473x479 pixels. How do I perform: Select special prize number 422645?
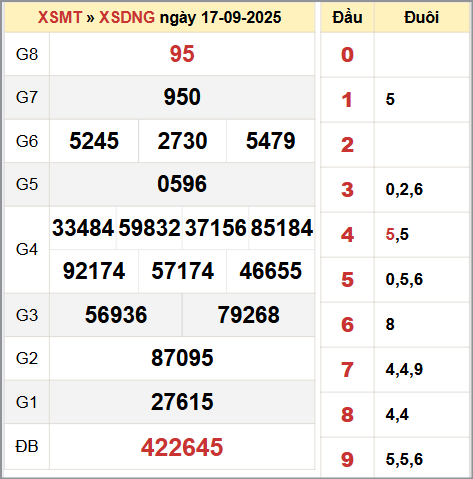182,447
